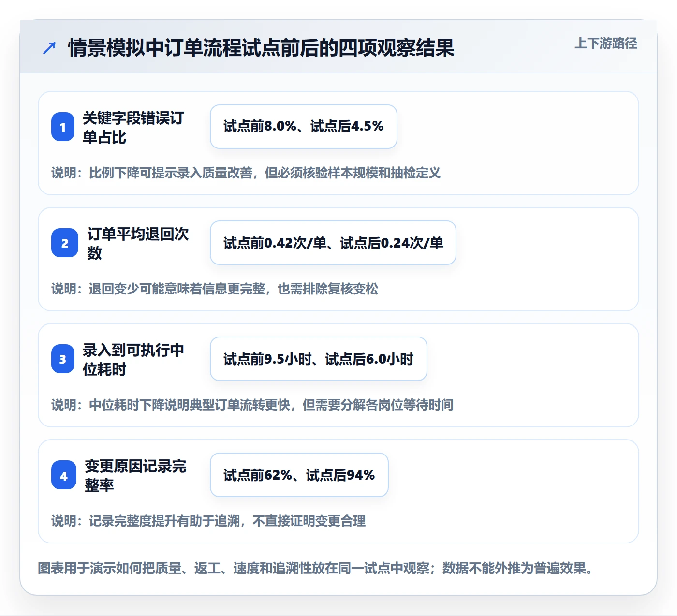Click the note 比例下降可提示录入质量改善
Viewport: 677px width, 616px height.
pyautogui.click(x=171, y=173)
